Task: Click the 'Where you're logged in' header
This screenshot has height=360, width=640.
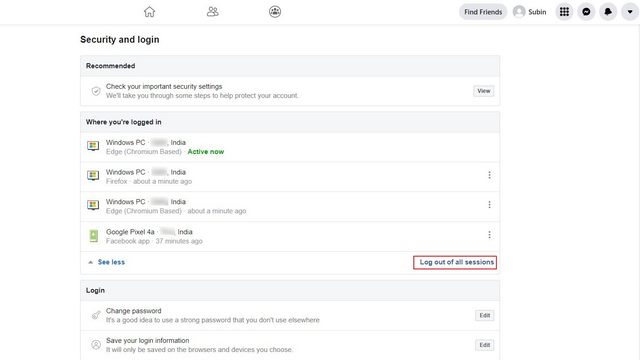Action: (124, 122)
